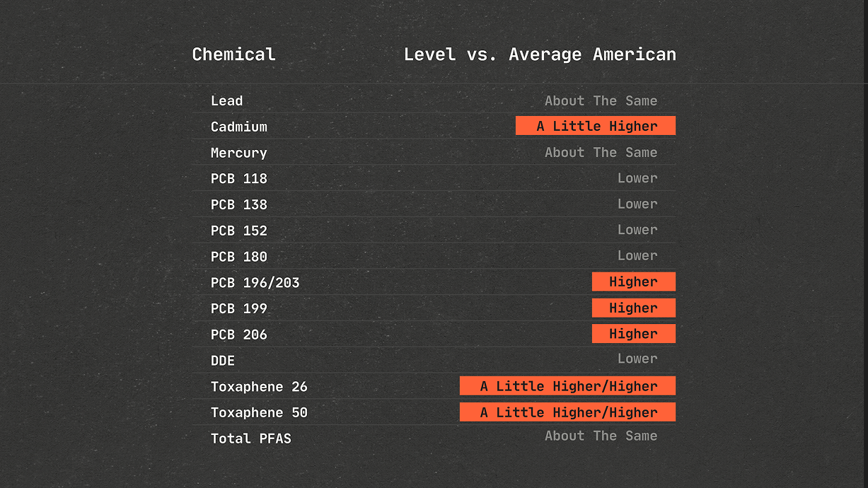The image size is (868, 488).
Task: Select the PCB 199 row label
Action: click(x=238, y=308)
